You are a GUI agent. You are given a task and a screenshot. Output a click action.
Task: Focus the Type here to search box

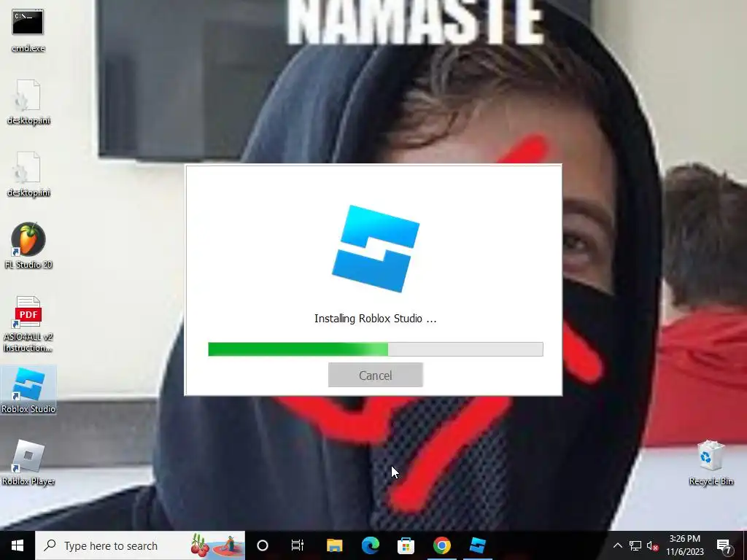point(140,545)
